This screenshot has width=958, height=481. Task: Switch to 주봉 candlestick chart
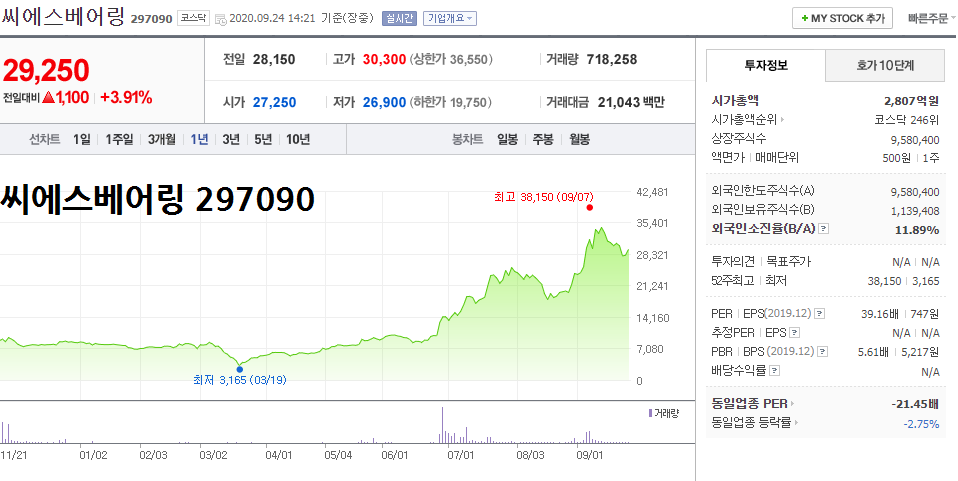[x=543, y=139]
